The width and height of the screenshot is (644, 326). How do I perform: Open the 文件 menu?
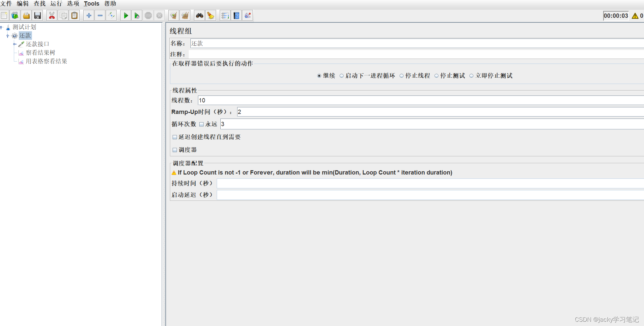click(x=6, y=4)
